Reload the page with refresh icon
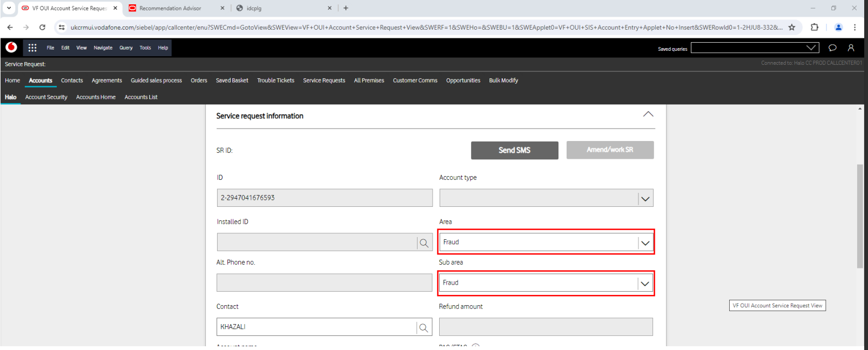 (x=42, y=27)
